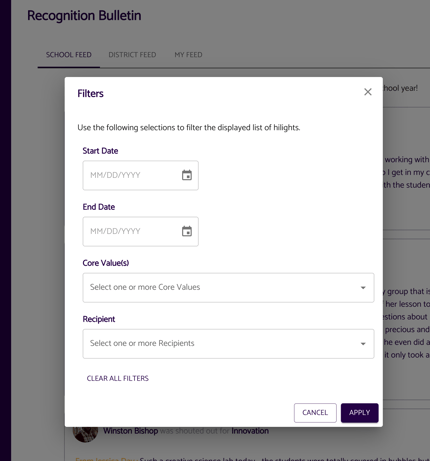
Task: Switch to the School Feed tab
Action: [x=69, y=55]
